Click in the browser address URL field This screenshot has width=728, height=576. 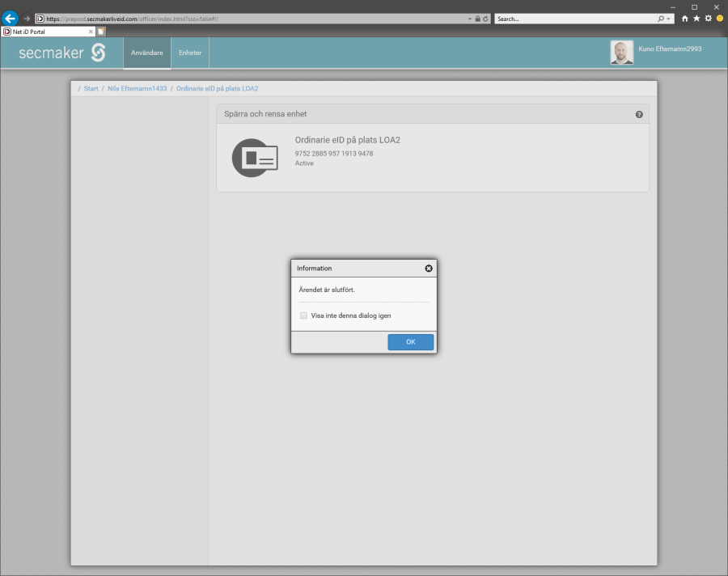coord(251,19)
